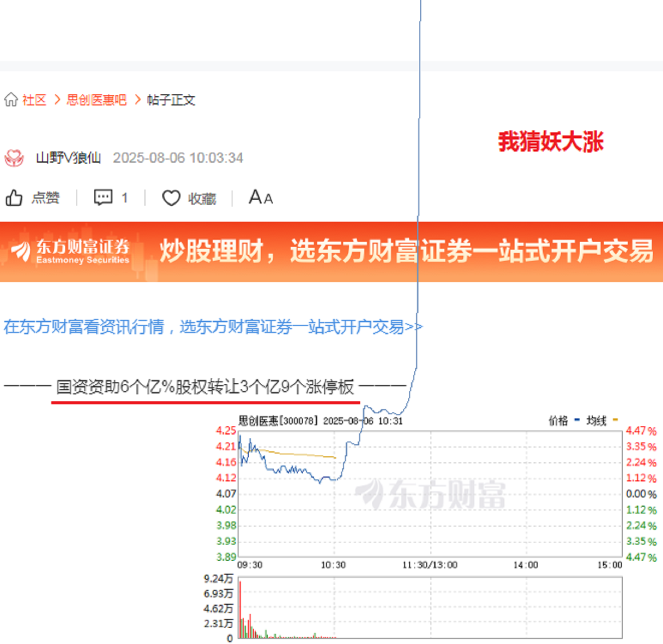Click the thumbs-up like icon
The width and height of the screenshot is (663, 644).
coord(14,198)
